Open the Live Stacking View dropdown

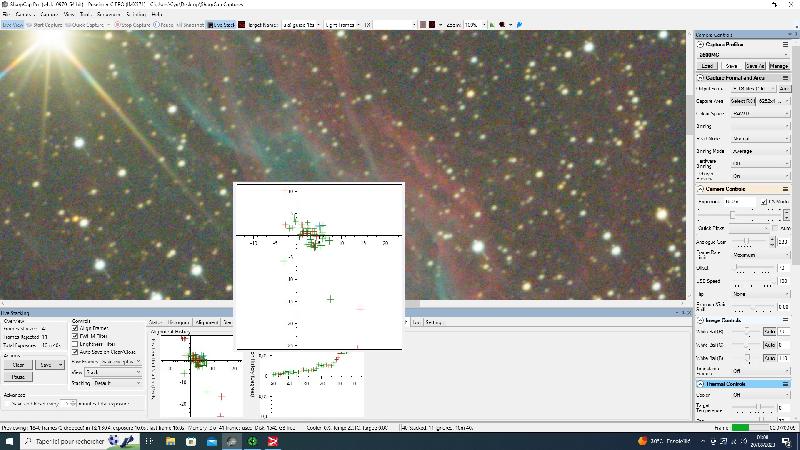pos(113,372)
